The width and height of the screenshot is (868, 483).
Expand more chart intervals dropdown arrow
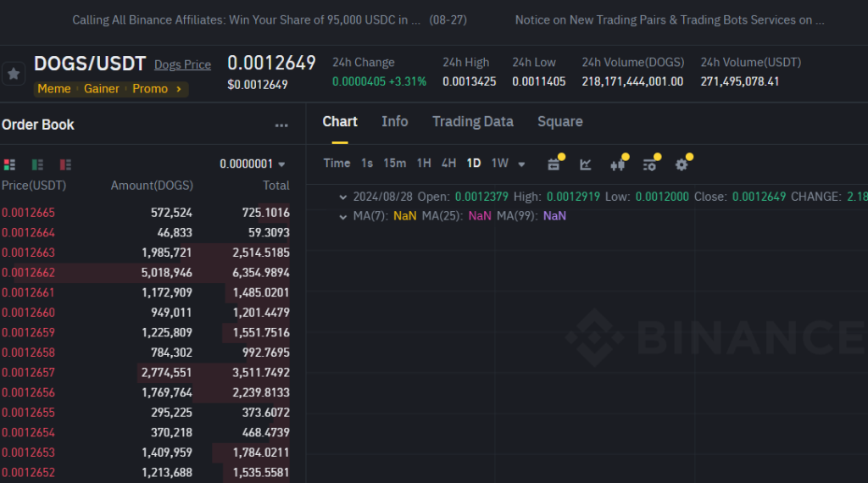521,164
